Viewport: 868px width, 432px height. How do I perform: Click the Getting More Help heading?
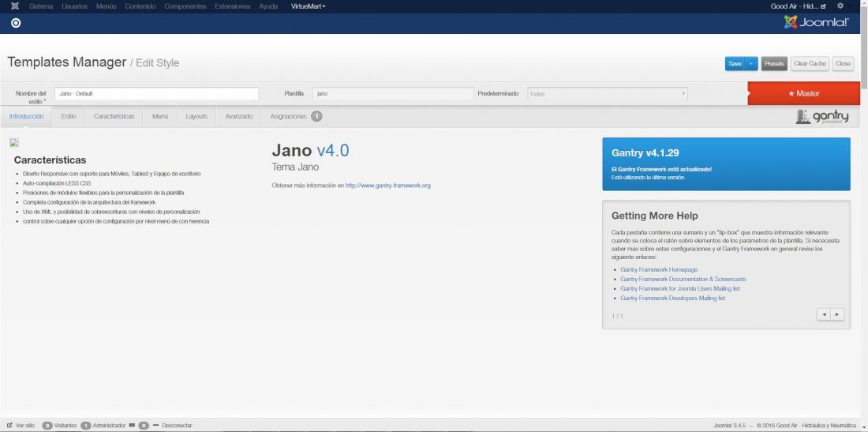click(655, 216)
